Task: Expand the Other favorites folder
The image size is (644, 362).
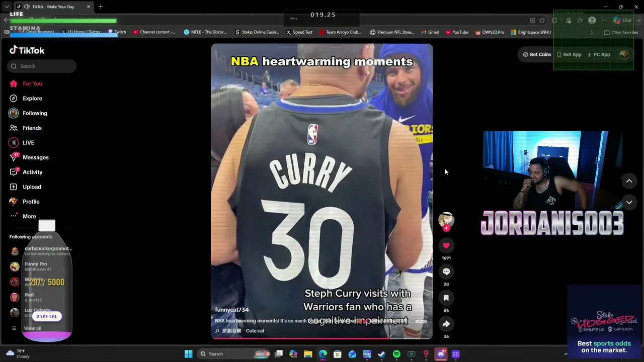Action: (x=621, y=32)
